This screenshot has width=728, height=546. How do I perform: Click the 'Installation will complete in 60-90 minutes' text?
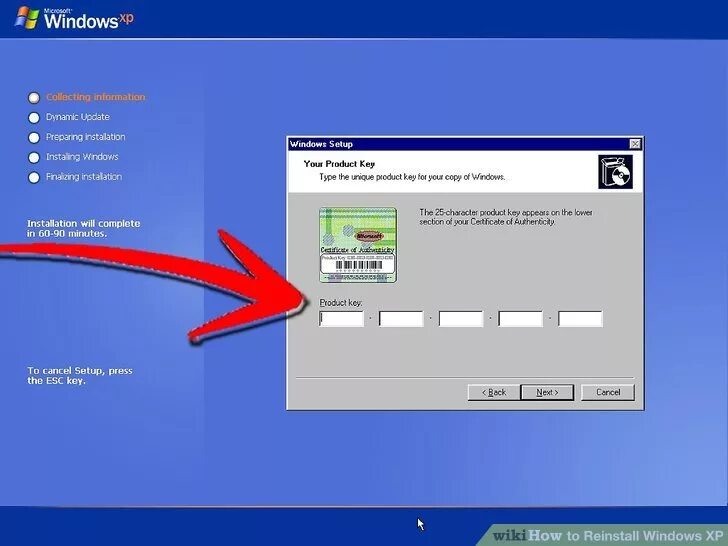[84, 228]
